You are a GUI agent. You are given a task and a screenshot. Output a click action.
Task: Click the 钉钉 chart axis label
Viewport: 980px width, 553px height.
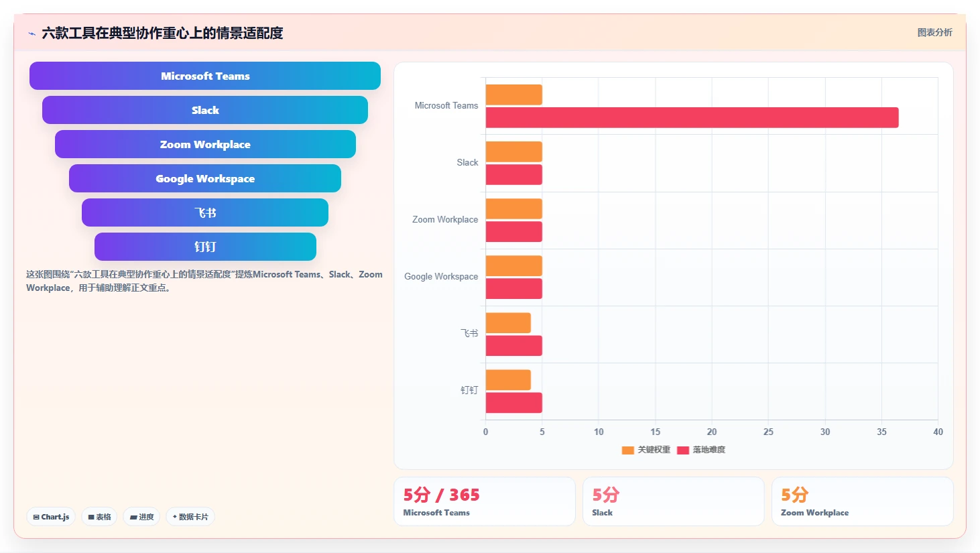pyautogui.click(x=469, y=390)
